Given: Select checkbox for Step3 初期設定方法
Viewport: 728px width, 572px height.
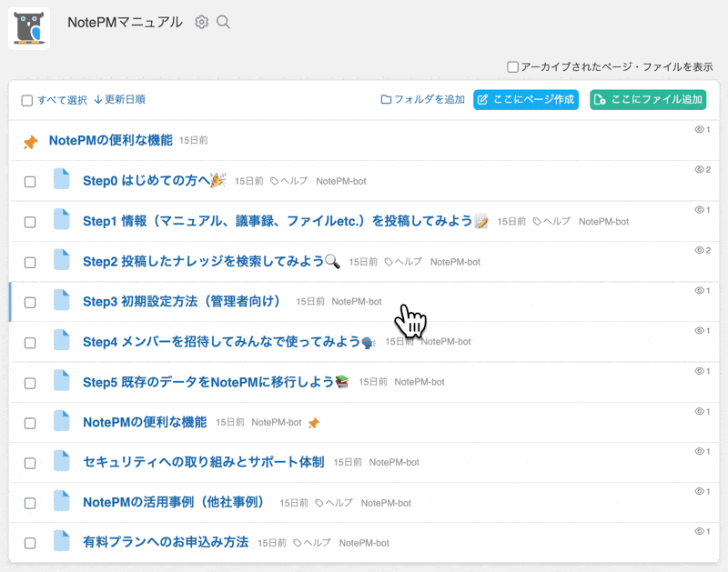Looking at the screenshot, I should tap(30, 303).
